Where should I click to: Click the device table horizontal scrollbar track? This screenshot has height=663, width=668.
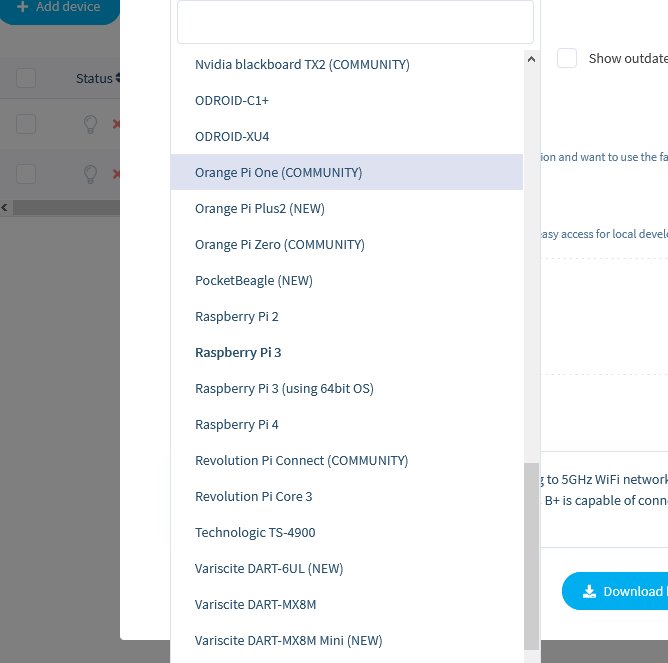[x=66, y=208]
